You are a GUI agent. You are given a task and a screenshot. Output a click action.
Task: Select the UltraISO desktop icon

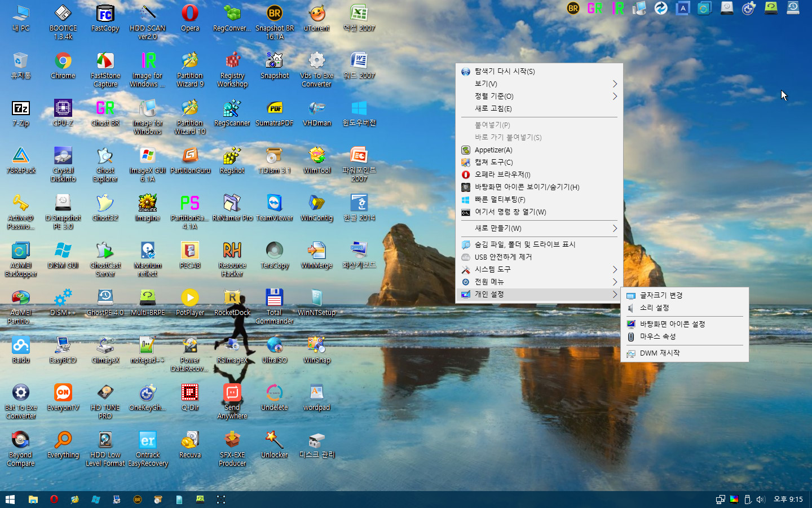275,350
